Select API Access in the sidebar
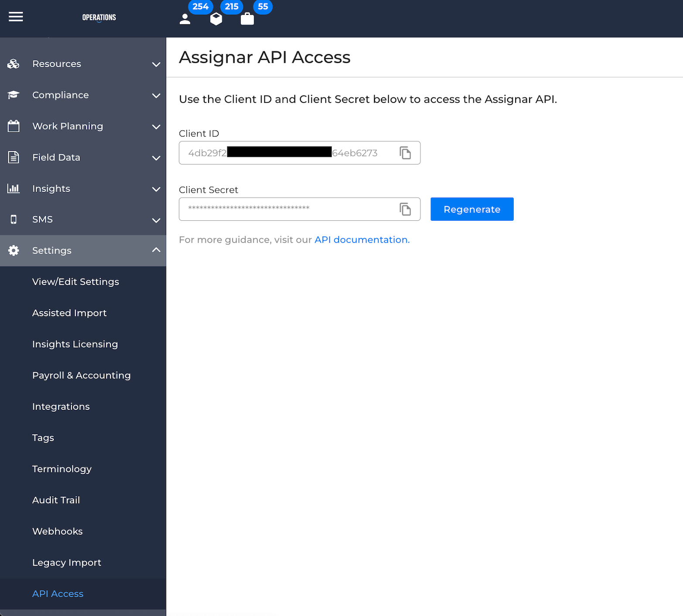The width and height of the screenshot is (683, 616). [58, 594]
